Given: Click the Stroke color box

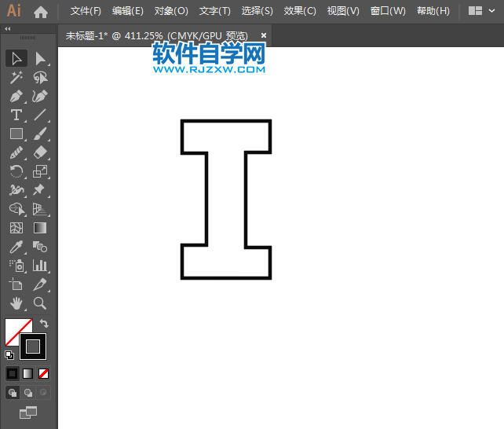Looking at the screenshot, I should point(33,346).
